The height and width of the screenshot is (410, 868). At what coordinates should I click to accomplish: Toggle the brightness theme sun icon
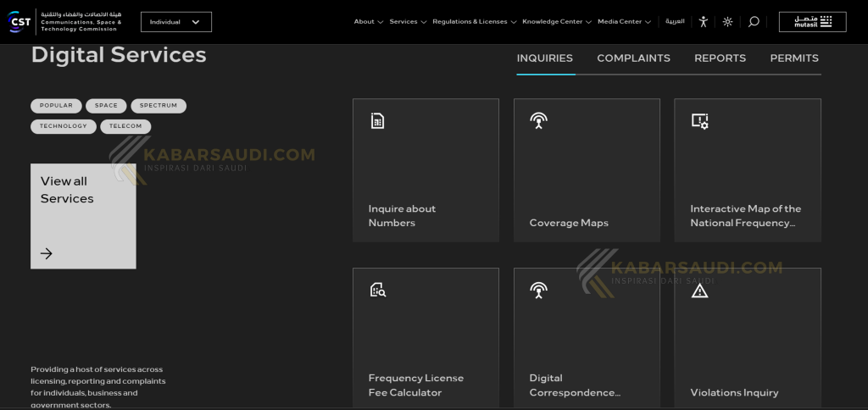pyautogui.click(x=727, y=22)
